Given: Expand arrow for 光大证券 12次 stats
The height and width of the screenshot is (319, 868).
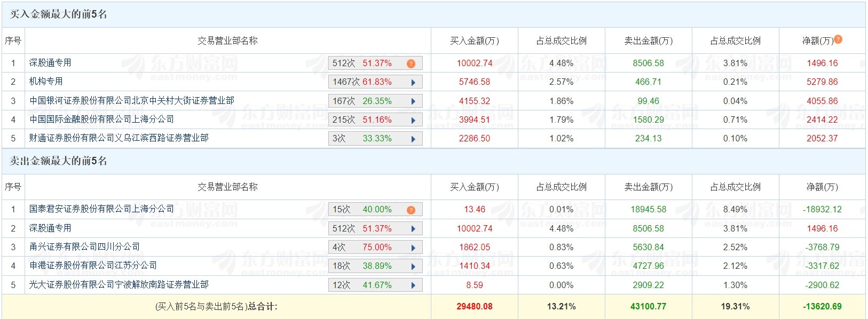Looking at the screenshot, I should tap(413, 285).
